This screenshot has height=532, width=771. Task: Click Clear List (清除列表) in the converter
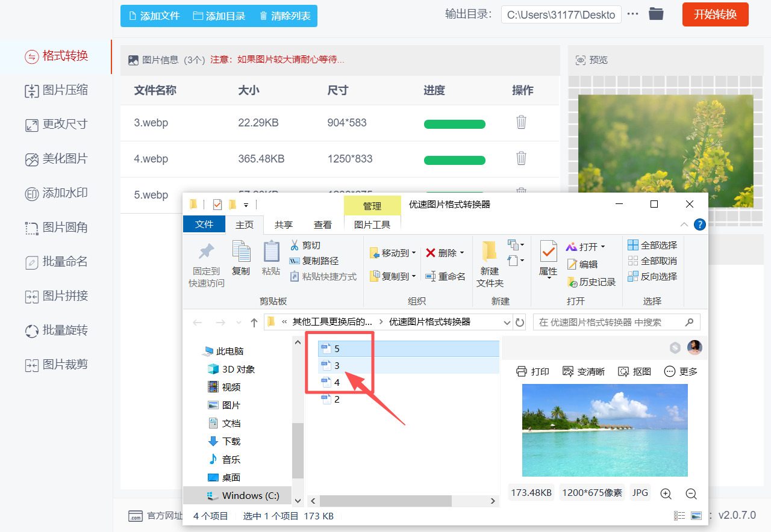[x=284, y=16]
